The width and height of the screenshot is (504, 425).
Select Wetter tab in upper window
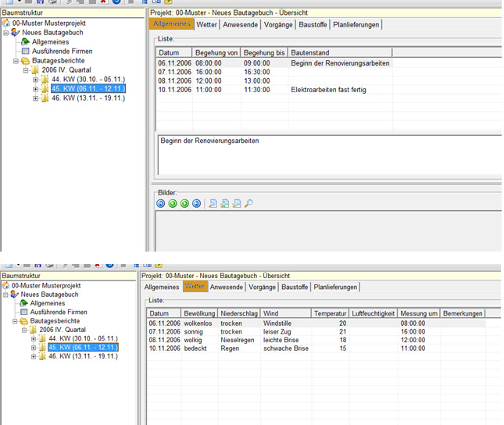click(x=206, y=25)
